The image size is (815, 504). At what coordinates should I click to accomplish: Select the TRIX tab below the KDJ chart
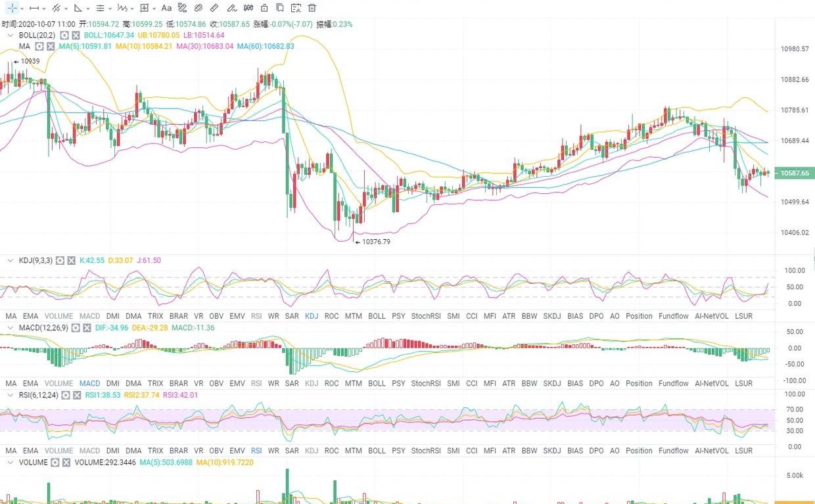pos(155,316)
